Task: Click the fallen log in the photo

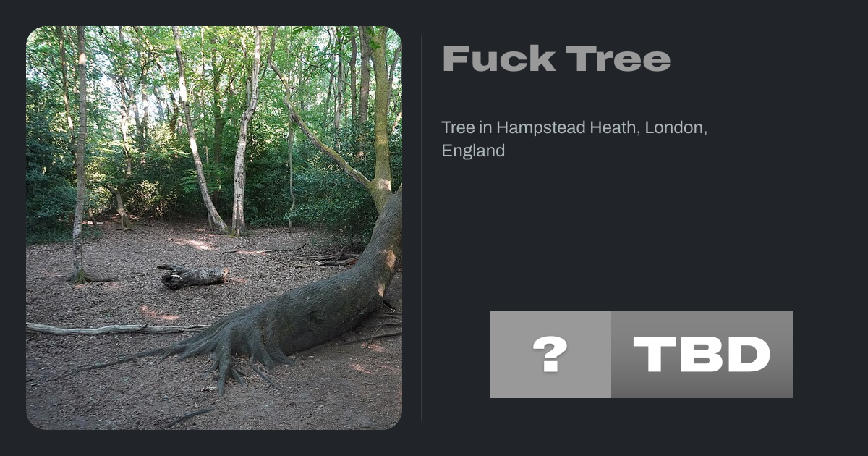Action: click(193, 276)
